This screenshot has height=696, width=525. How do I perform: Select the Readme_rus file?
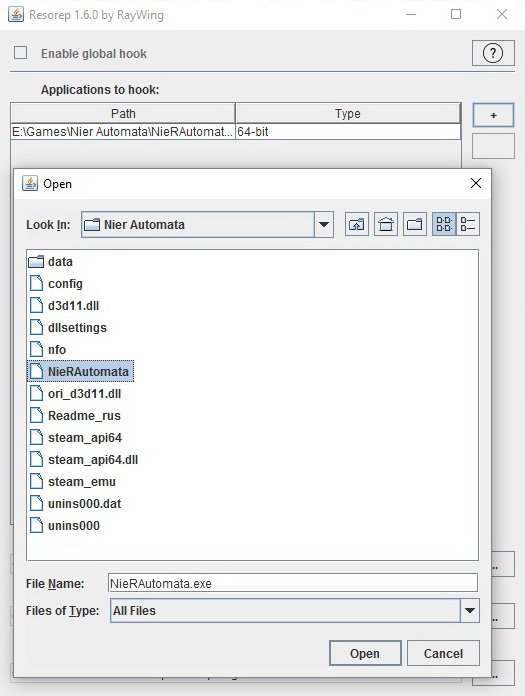click(75, 416)
